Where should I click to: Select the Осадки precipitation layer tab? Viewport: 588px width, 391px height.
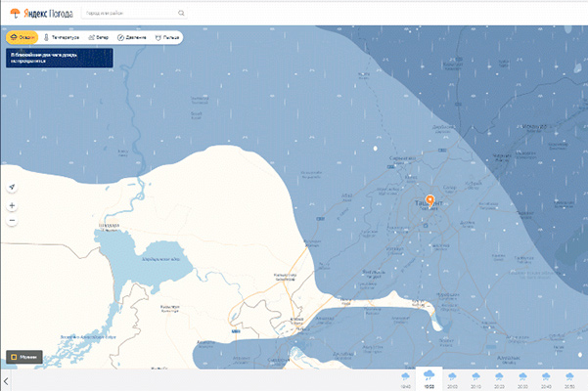click(x=23, y=37)
